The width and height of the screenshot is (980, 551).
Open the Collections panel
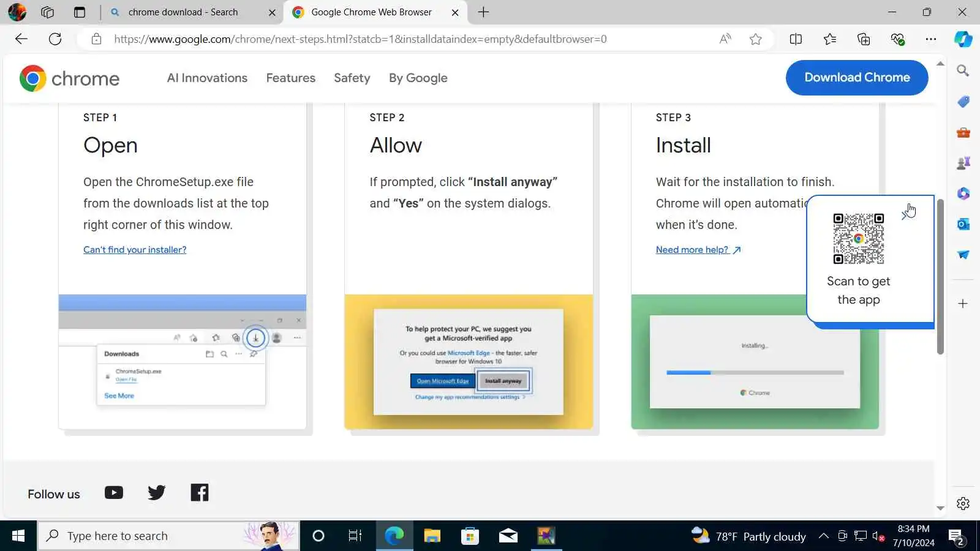pos(864,39)
